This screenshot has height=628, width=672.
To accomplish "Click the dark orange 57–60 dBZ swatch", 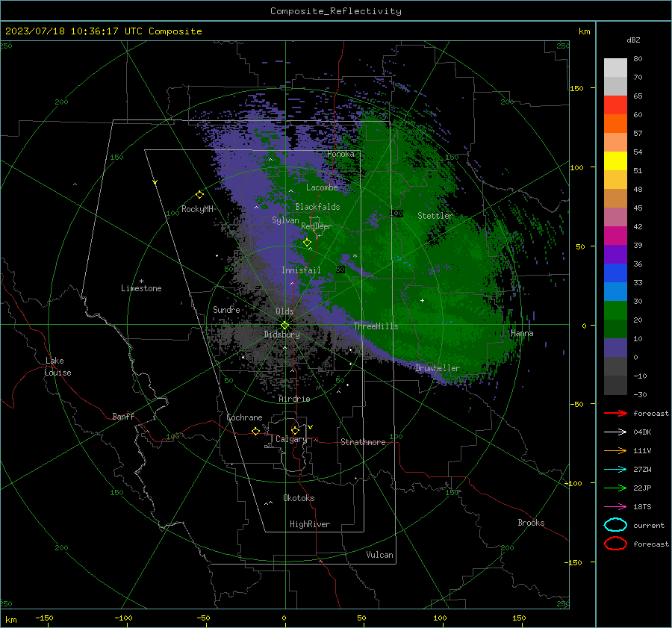I will pos(615,124).
